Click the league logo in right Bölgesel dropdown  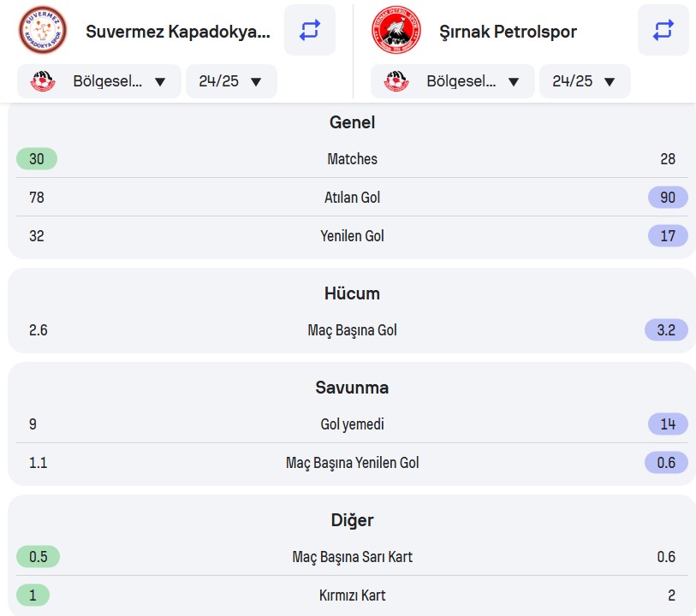click(x=396, y=81)
